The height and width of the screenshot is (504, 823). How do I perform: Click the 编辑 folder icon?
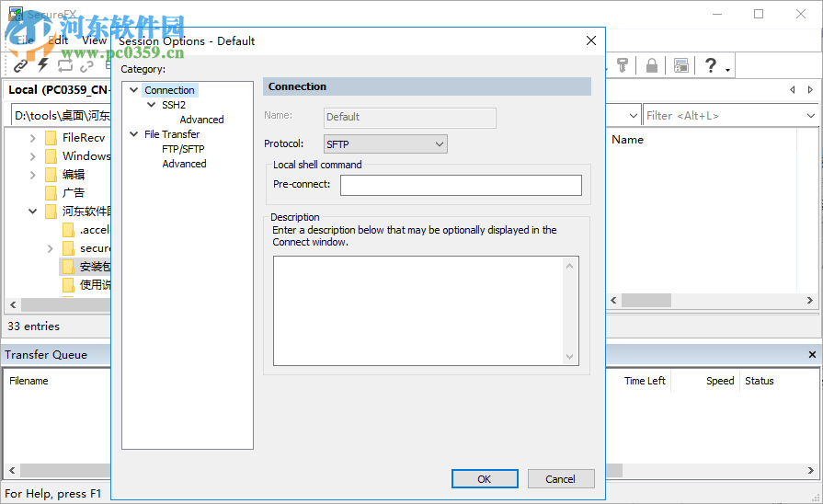click(x=51, y=175)
